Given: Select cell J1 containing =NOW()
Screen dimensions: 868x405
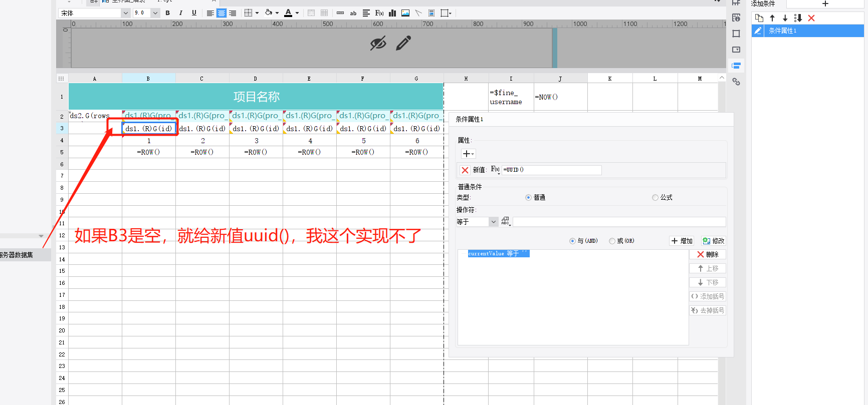Looking at the screenshot, I should [x=560, y=97].
